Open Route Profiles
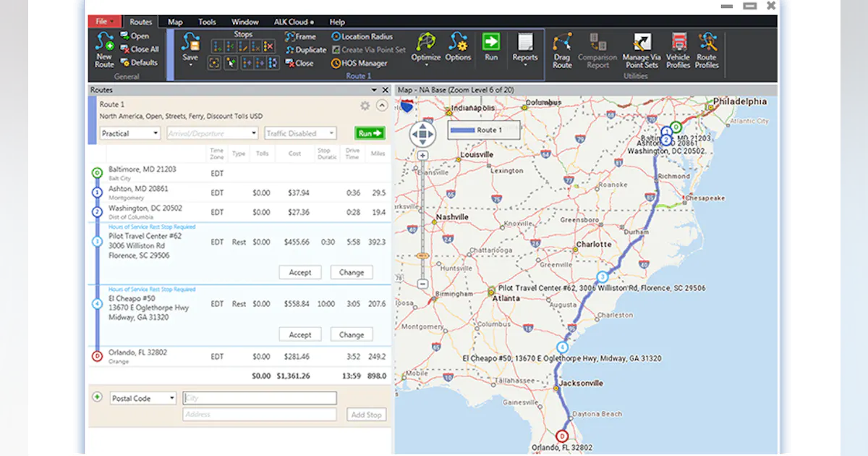This screenshot has width=868, height=456. pyautogui.click(x=707, y=50)
